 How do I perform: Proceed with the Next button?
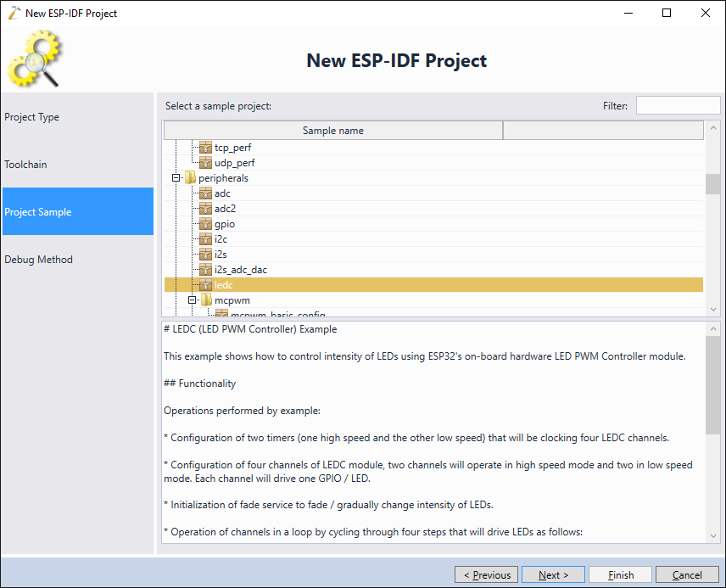tap(553, 574)
